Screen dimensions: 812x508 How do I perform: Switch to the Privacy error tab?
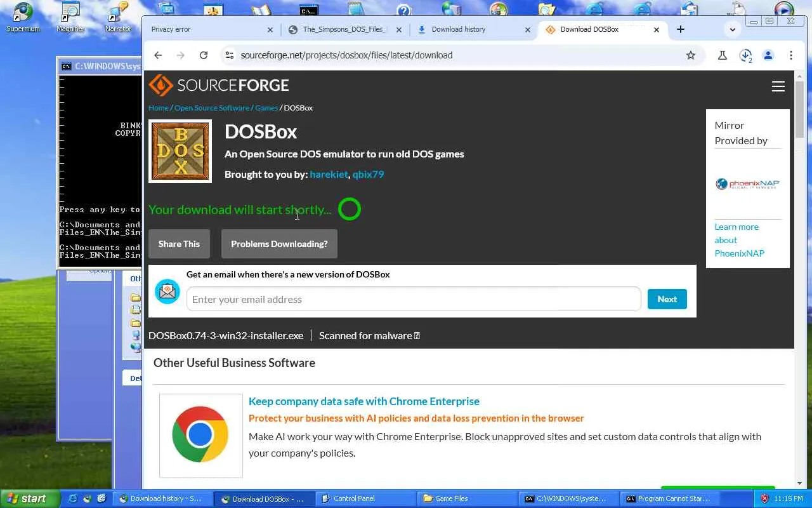[211, 29]
